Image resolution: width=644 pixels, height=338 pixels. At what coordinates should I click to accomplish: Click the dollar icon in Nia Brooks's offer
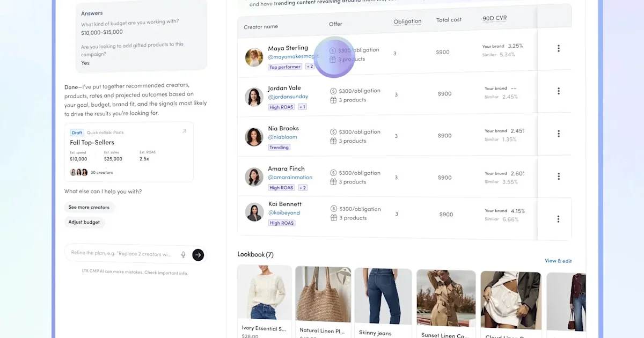click(333, 132)
